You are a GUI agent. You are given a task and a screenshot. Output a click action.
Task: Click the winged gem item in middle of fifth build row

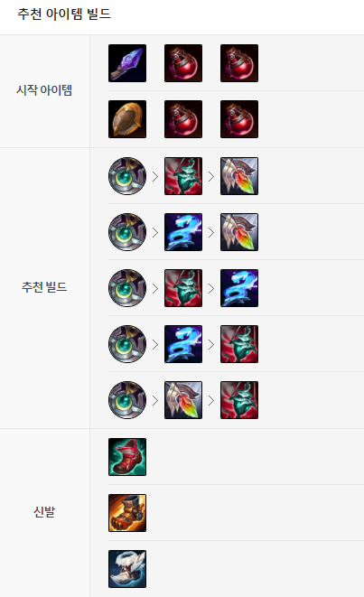click(x=183, y=400)
